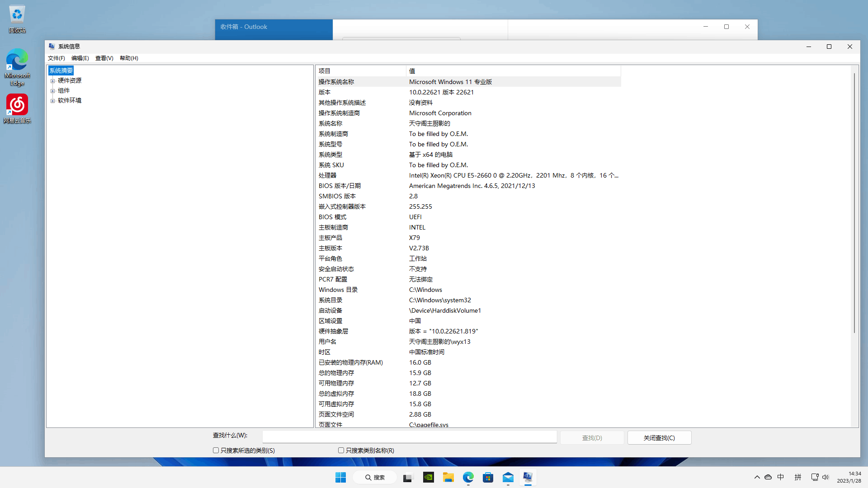
Task: Launch the NVIDIA app from the taskbar
Action: [428, 477]
